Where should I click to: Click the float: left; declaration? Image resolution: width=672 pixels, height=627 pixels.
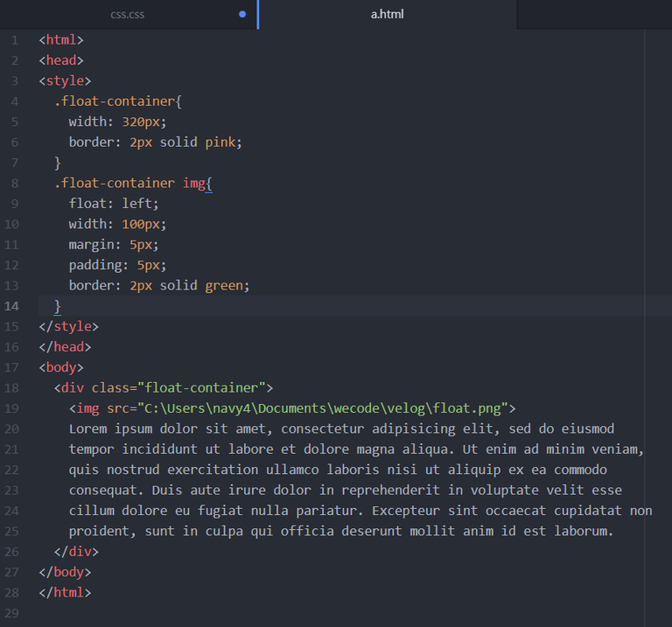[x=114, y=204]
